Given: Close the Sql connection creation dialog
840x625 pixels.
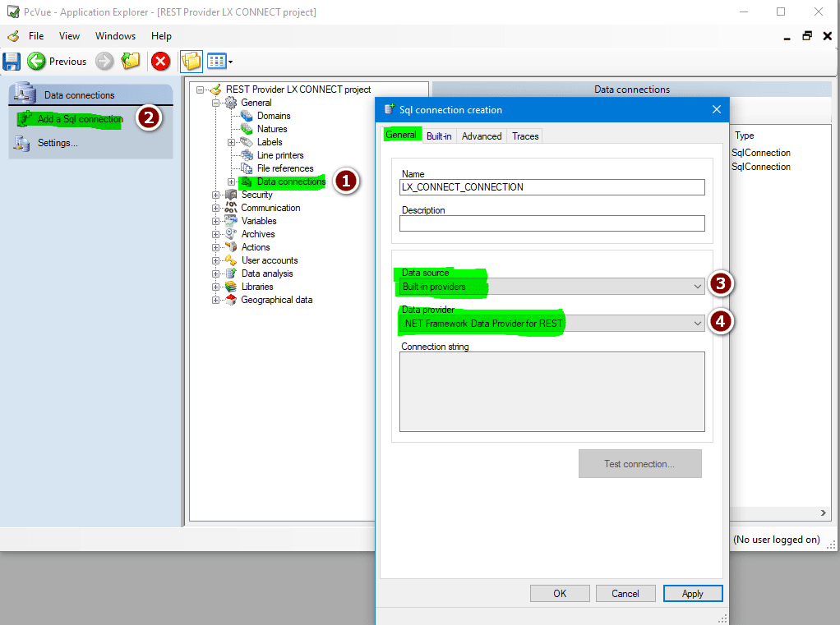Looking at the screenshot, I should tap(716, 110).
